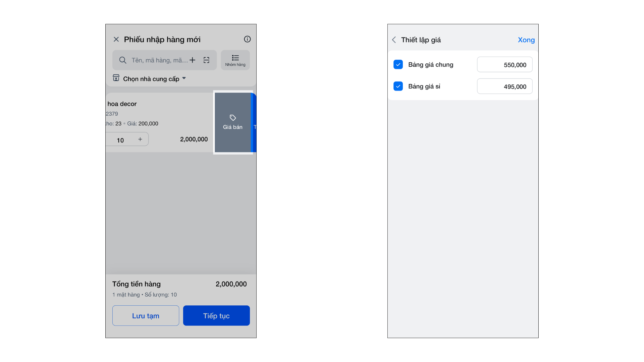Screen dimensions: 644x362
Task: Increase quantity with plus stepper
Action: click(x=140, y=139)
